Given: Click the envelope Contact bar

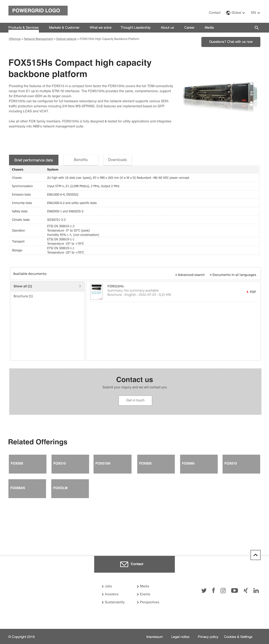Looking at the screenshot, I should pyautogui.click(x=134, y=564).
